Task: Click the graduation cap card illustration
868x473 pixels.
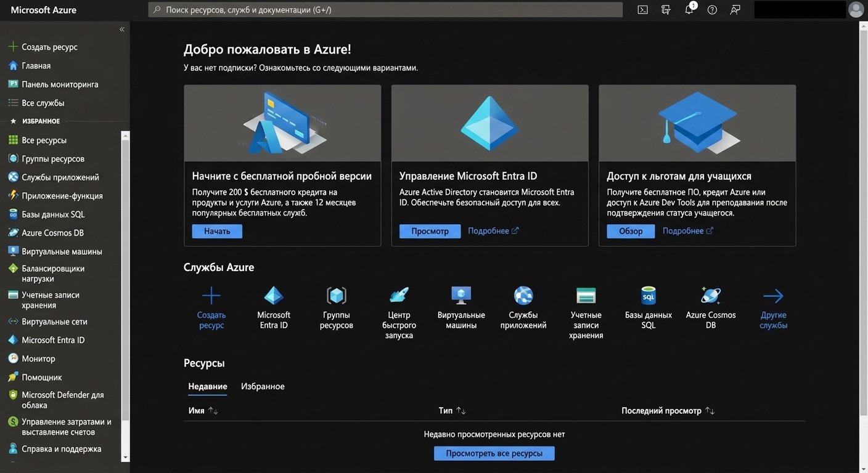Action: pos(697,123)
